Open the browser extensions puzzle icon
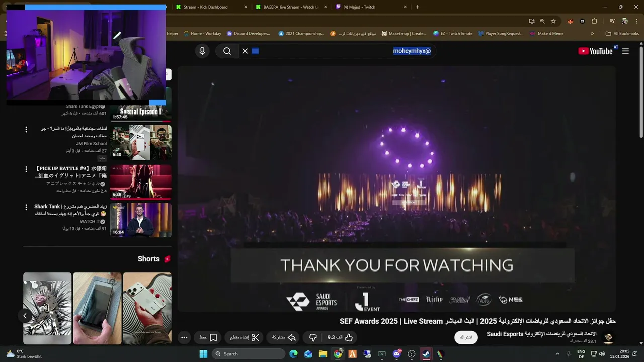The height and width of the screenshot is (362, 644). click(x=594, y=21)
